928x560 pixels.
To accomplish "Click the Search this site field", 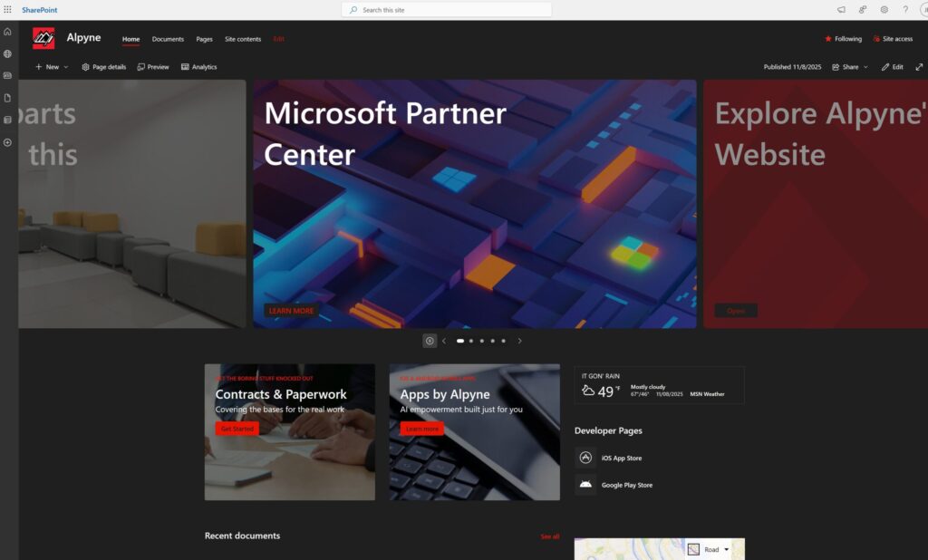I will point(446,9).
